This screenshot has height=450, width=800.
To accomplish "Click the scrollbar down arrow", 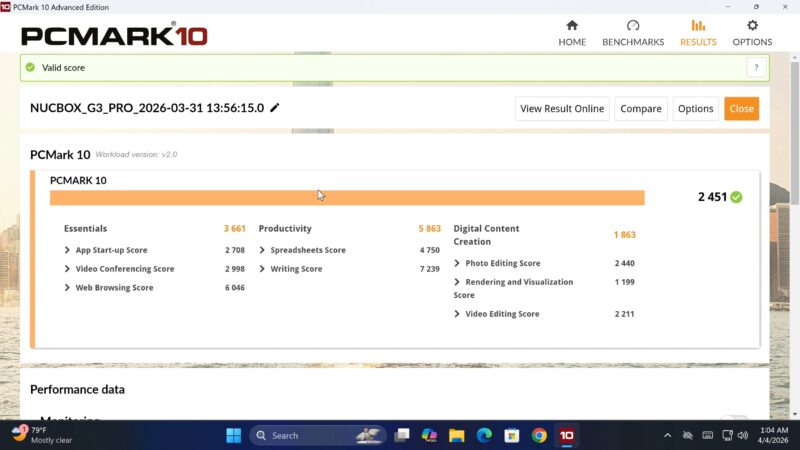I will [794, 414].
